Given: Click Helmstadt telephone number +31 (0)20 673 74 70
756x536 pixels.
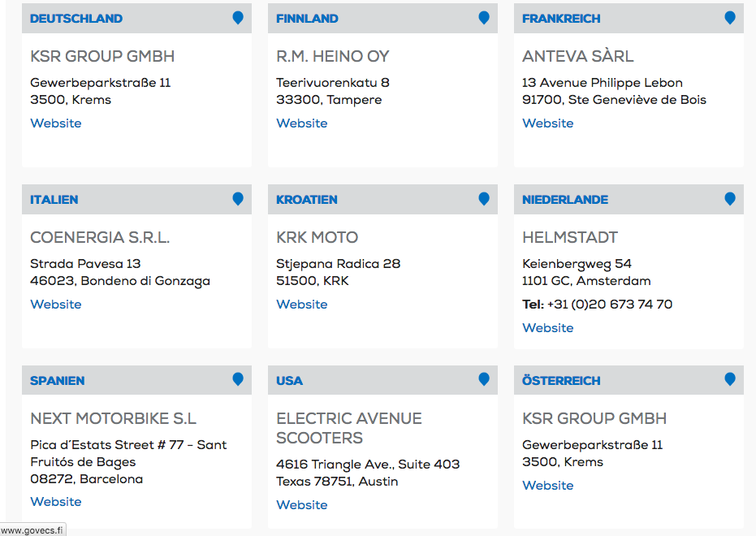Looking at the screenshot, I should pos(609,305).
